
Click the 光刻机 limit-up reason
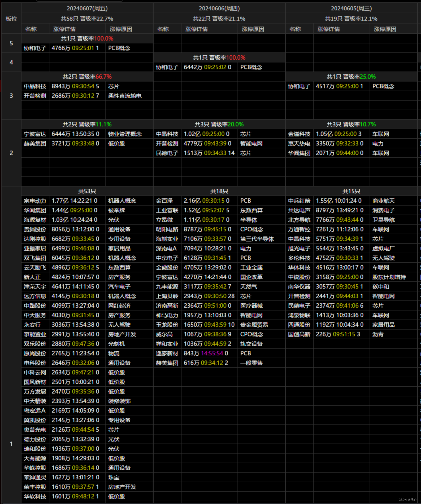(116, 344)
